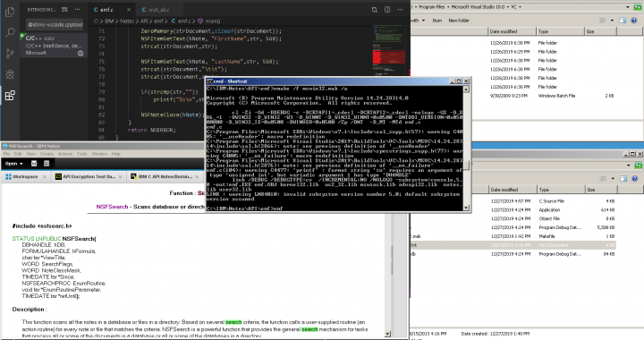Open Help icon in lower Explorer window
Viewport: 644px width, 340px height.
[634, 179]
